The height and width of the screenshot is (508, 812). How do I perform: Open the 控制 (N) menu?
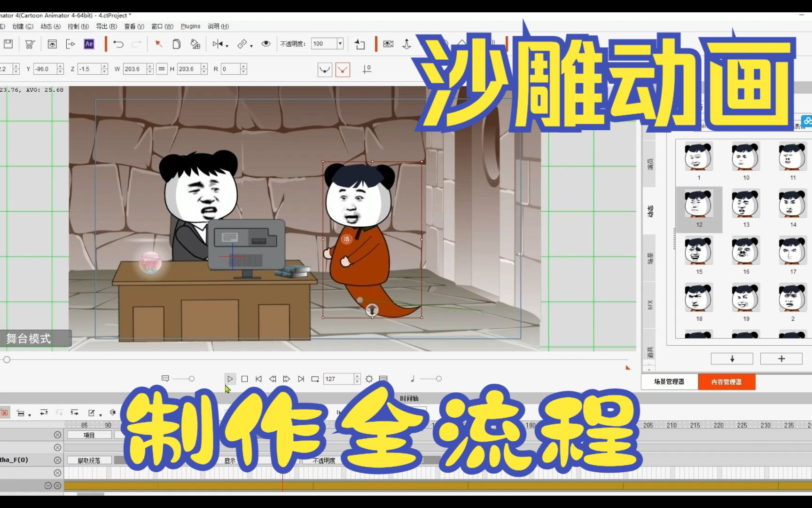click(78, 26)
